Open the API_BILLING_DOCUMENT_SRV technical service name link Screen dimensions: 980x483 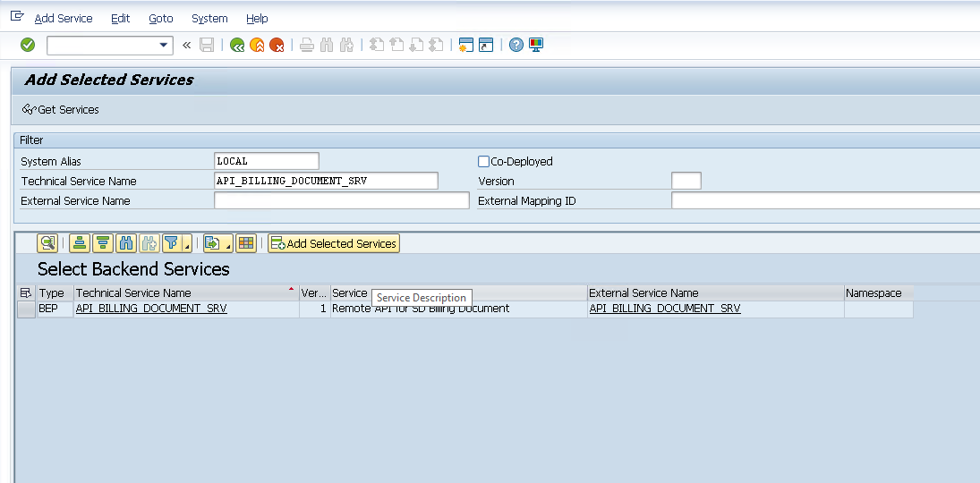151,309
